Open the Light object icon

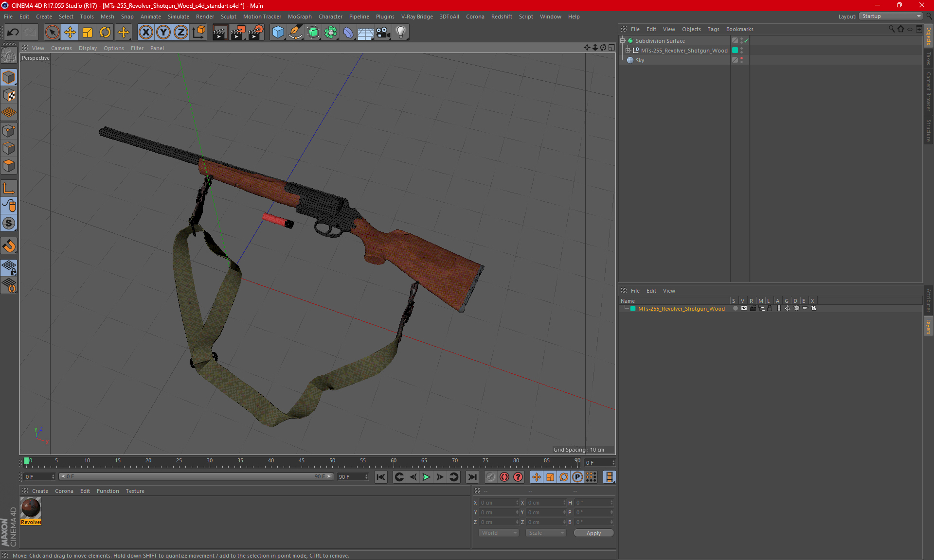[x=400, y=33]
